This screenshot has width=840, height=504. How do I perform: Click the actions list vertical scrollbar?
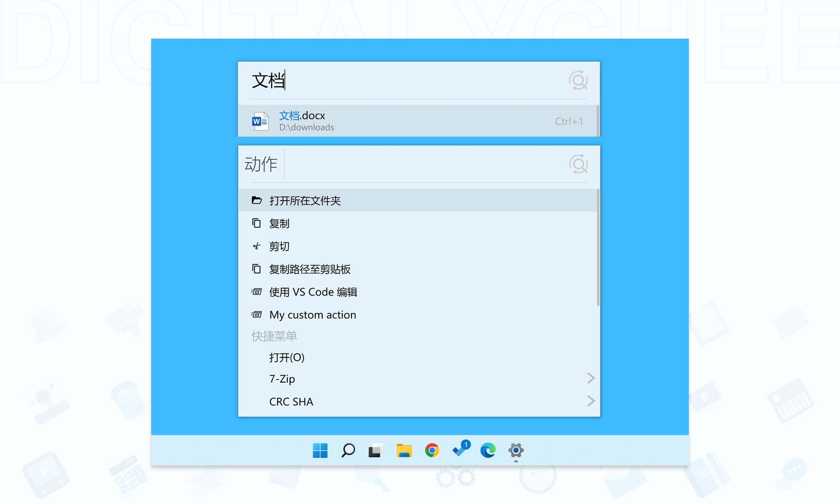(598, 248)
